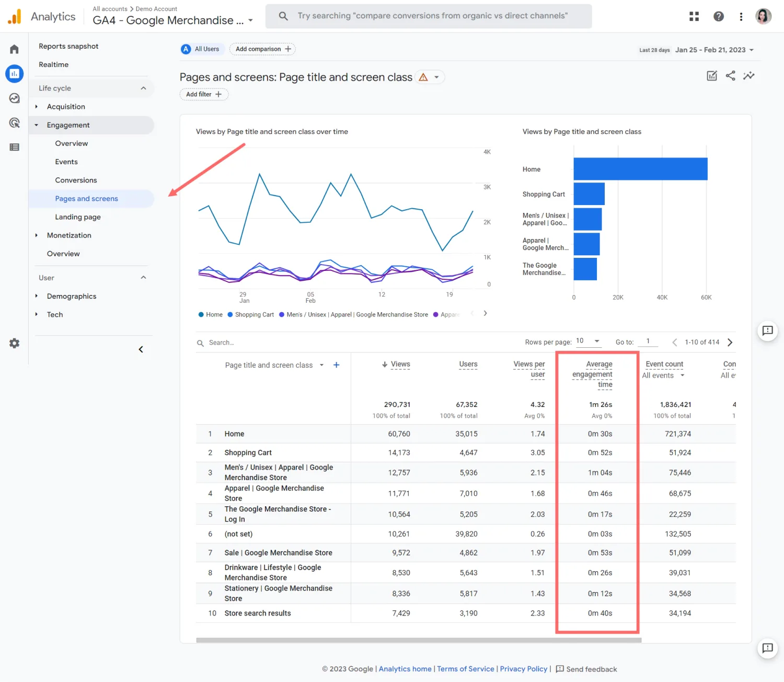Open the Advertising icon in left rail
784x682 pixels.
coord(14,123)
